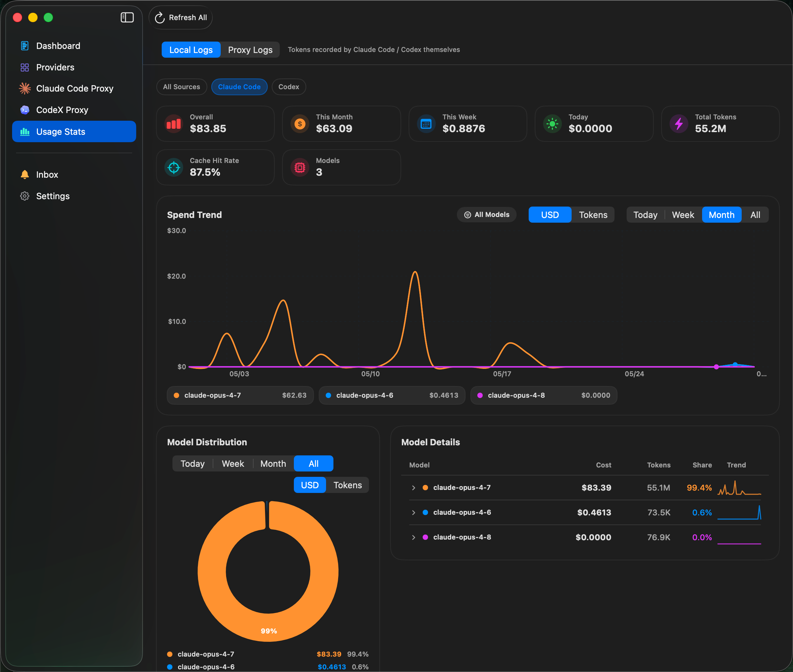Screen dimensions: 793x672
Task: Open Settings gear item
Action: [74, 196]
